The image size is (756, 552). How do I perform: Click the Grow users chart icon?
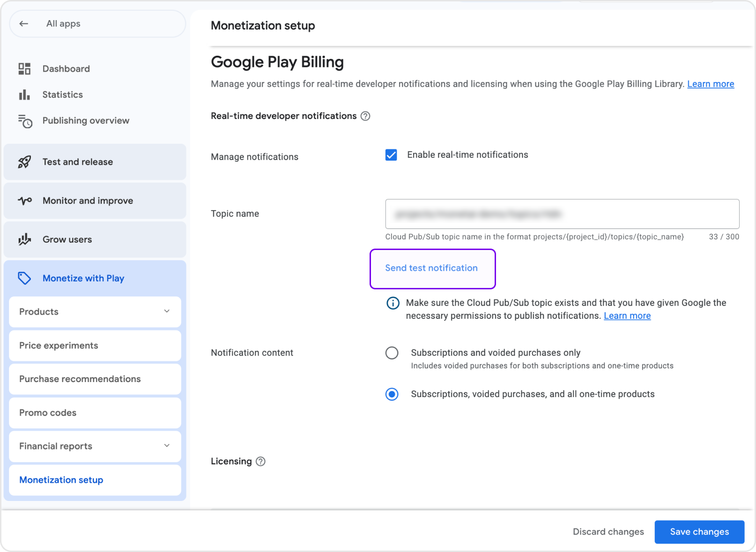click(x=24, y=240)
